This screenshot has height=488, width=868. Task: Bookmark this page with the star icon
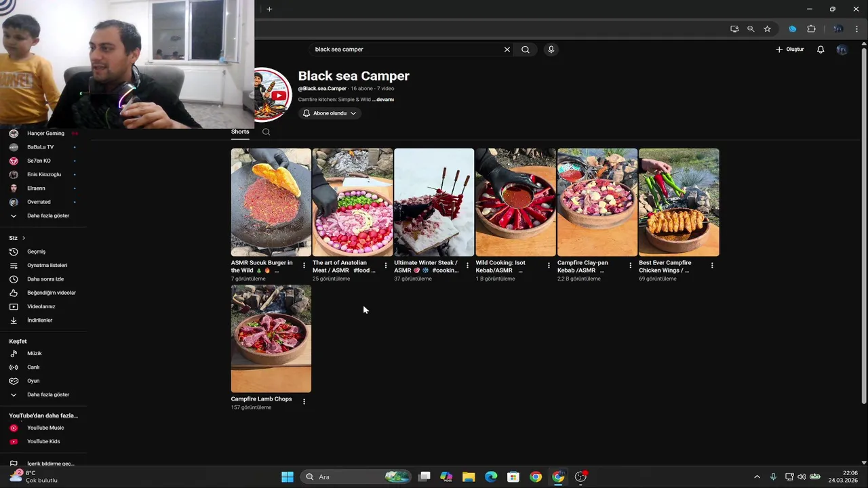click(767, 29)
